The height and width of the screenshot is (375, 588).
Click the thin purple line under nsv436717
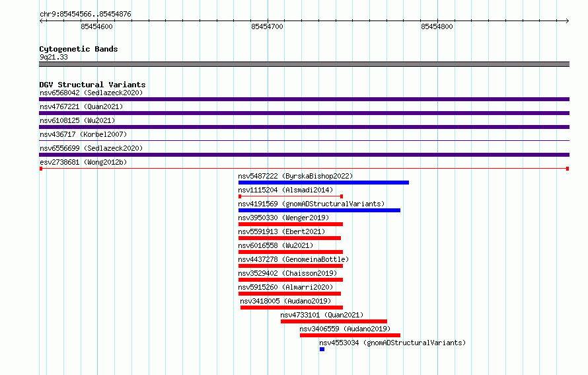click(x=304, y=141)
